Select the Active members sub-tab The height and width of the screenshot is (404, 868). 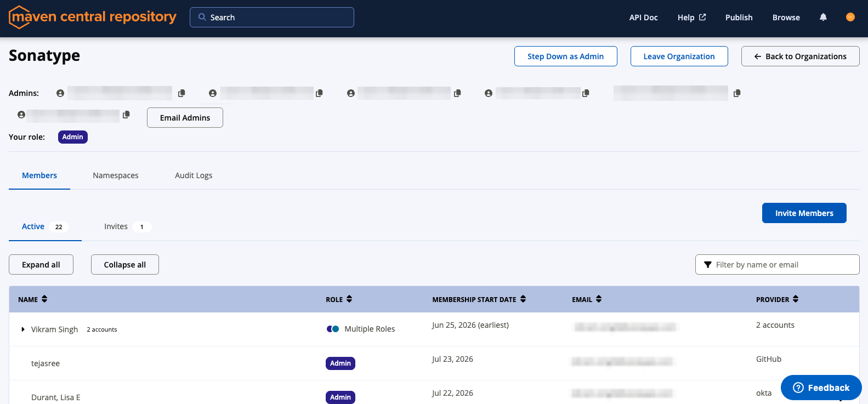(x=45, y=226)
